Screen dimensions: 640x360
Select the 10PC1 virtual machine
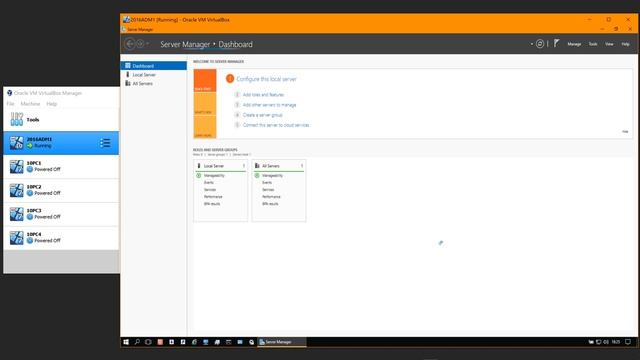pos(61,167)
